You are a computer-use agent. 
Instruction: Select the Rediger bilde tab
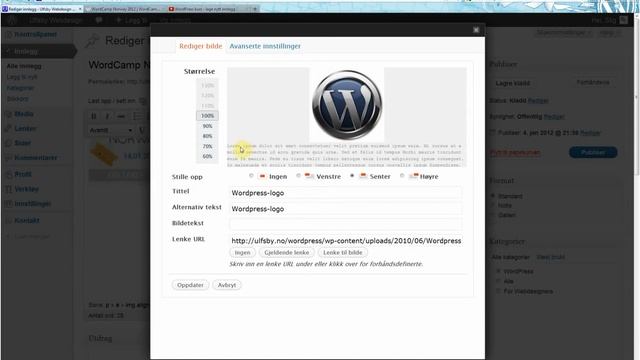[x=201, y=46]
